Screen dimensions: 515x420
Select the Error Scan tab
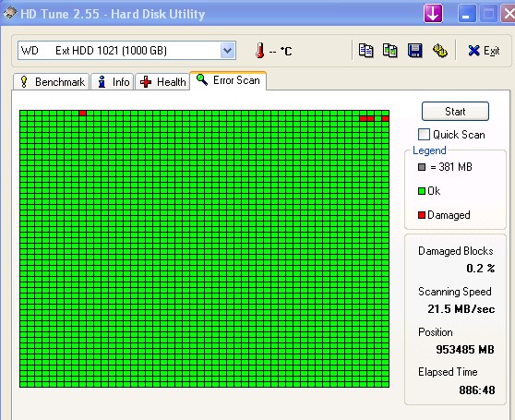pyautogui.click(x=228, y=80)
